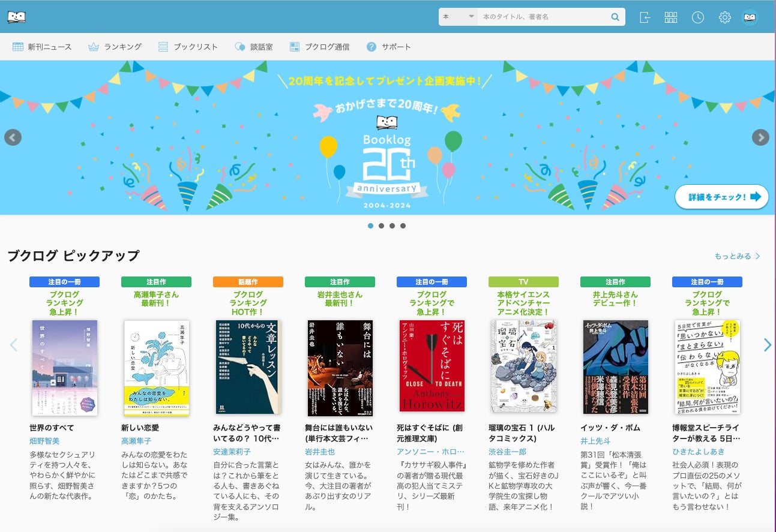Click 本格サイエンス アドベンチャー アニメ化決定! caption
This screenshot has height=532, width=776.
[523, 303]
